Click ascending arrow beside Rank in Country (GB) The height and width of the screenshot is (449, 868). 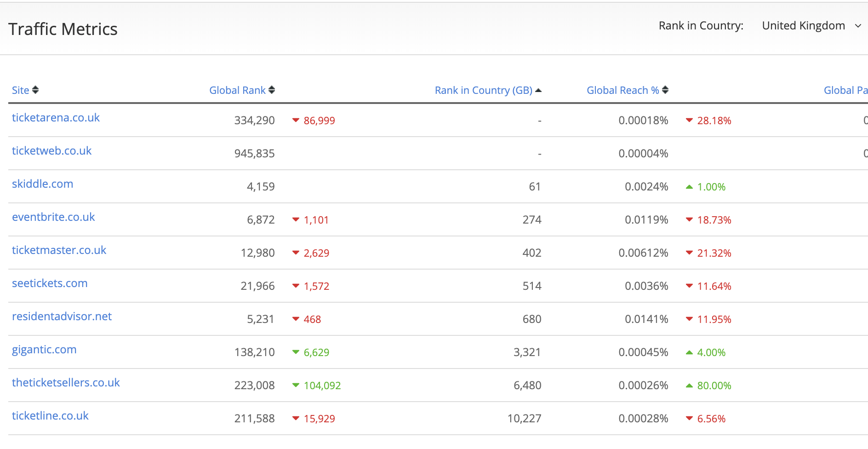point(538,90)
